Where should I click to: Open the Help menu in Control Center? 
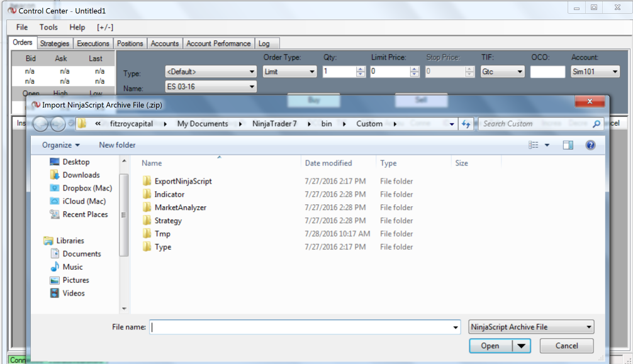[77, 27]
